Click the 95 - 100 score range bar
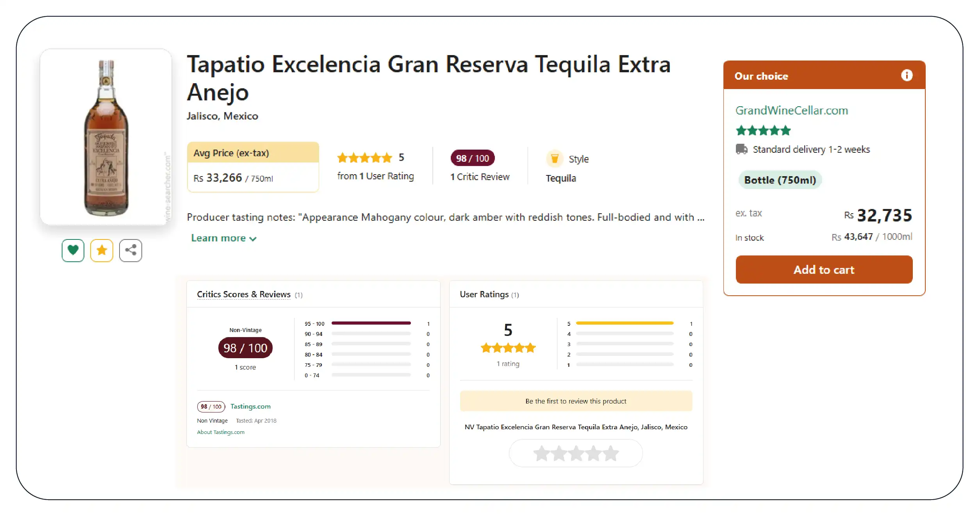The image size is (980, 516). tap(371, 323)
